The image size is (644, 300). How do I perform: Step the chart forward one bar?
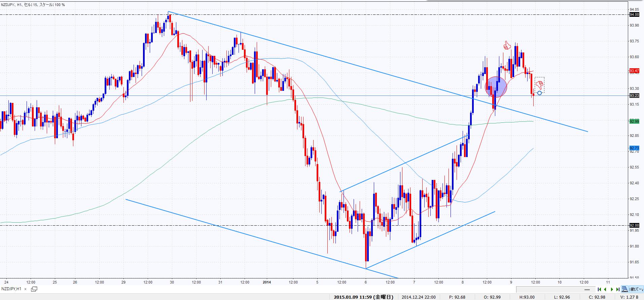612,289
